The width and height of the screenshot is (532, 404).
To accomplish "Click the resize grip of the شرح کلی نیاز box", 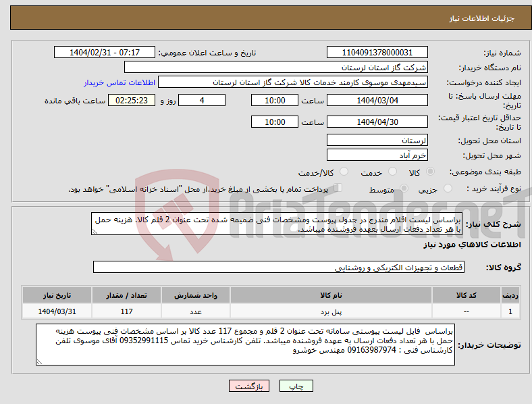I will pos(95,232).
